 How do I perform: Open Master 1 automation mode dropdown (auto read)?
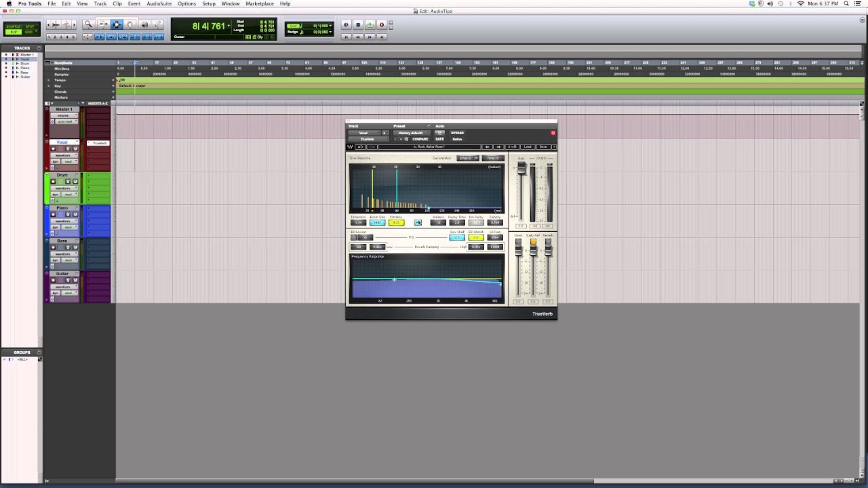coord(65,121)
